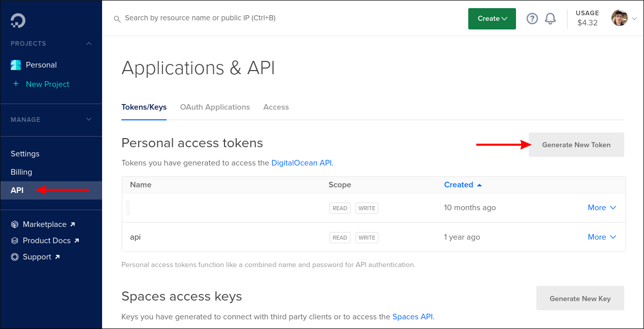Open Marketplace from the sidebar
The image size is (644, 329).
45,224
